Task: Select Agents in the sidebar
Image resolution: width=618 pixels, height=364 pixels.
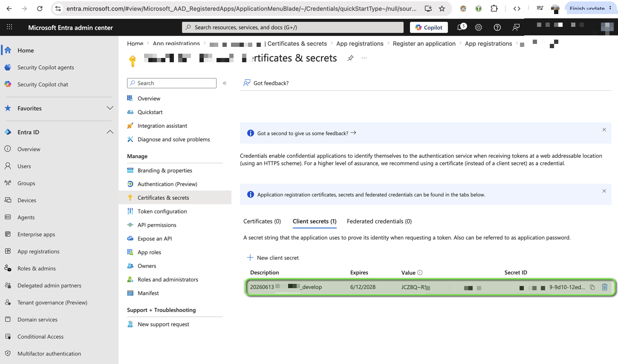Action: coord(26,217)
